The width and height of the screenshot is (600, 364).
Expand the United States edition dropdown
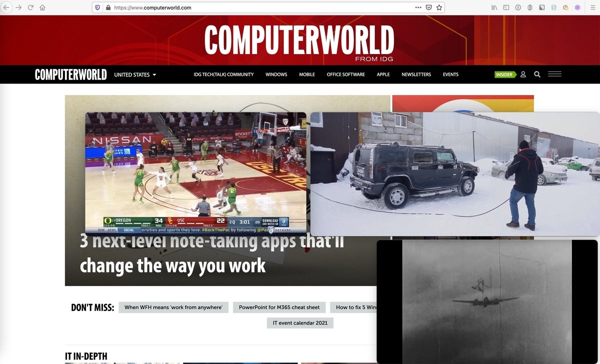tap(135, 74)
